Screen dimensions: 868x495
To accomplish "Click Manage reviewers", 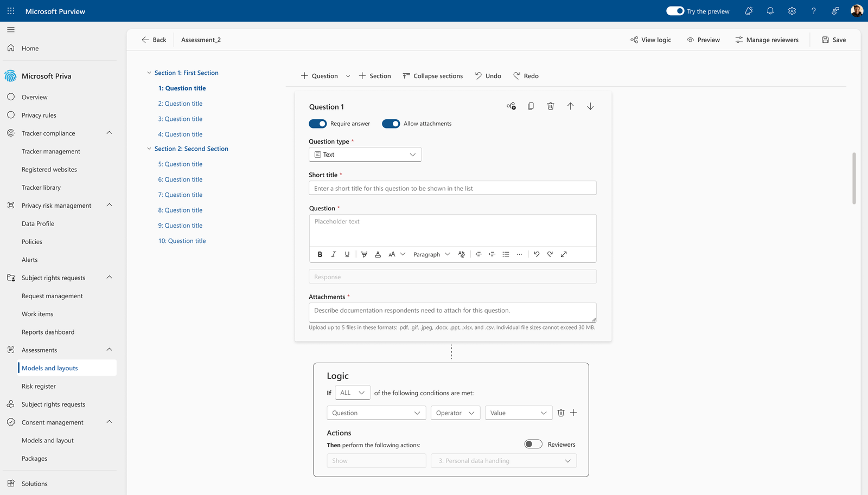I will click(767, 40).
